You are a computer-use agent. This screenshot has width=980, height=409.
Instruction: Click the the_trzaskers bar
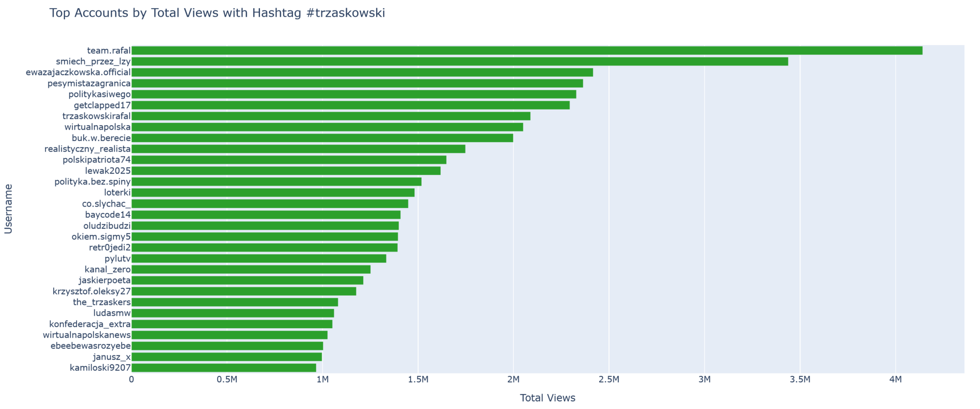tap(234, 302)
